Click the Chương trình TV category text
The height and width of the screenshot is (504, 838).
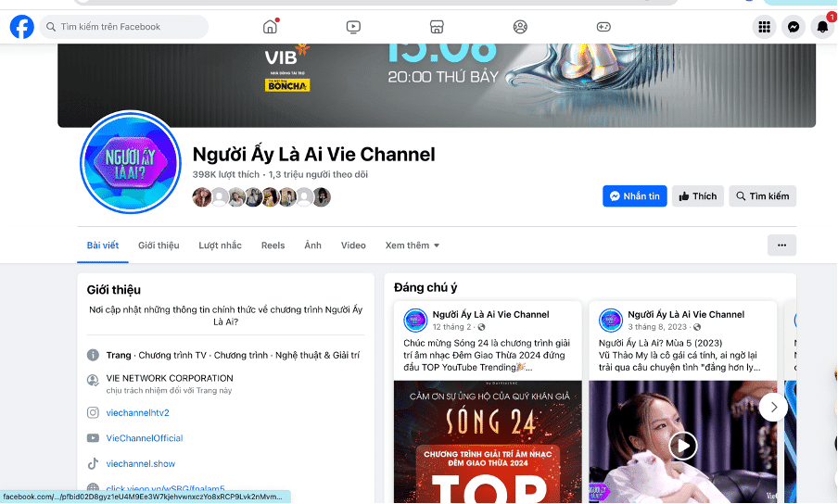[172, 356]
